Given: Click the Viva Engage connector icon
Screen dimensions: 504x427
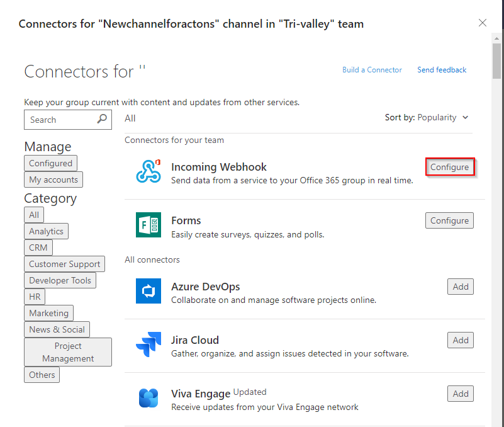Looking at the screenshot, I should [148, 398].
